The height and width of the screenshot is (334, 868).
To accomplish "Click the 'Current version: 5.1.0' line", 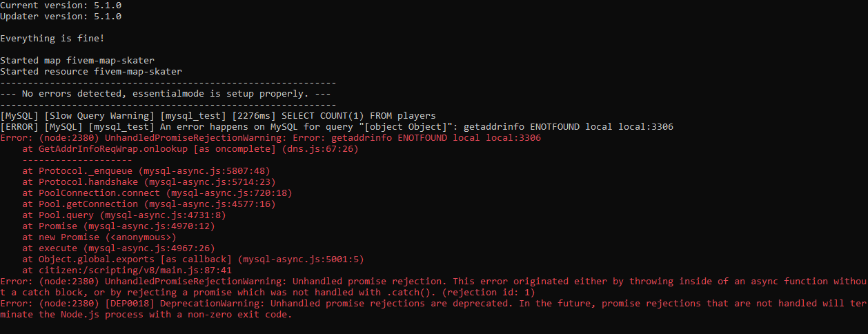I will [x=61, y=6].
